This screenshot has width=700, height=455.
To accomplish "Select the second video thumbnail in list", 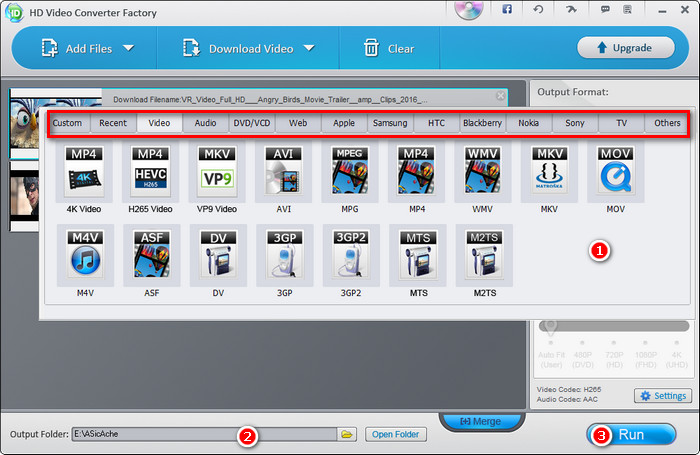I will click(x=24, y=196).
